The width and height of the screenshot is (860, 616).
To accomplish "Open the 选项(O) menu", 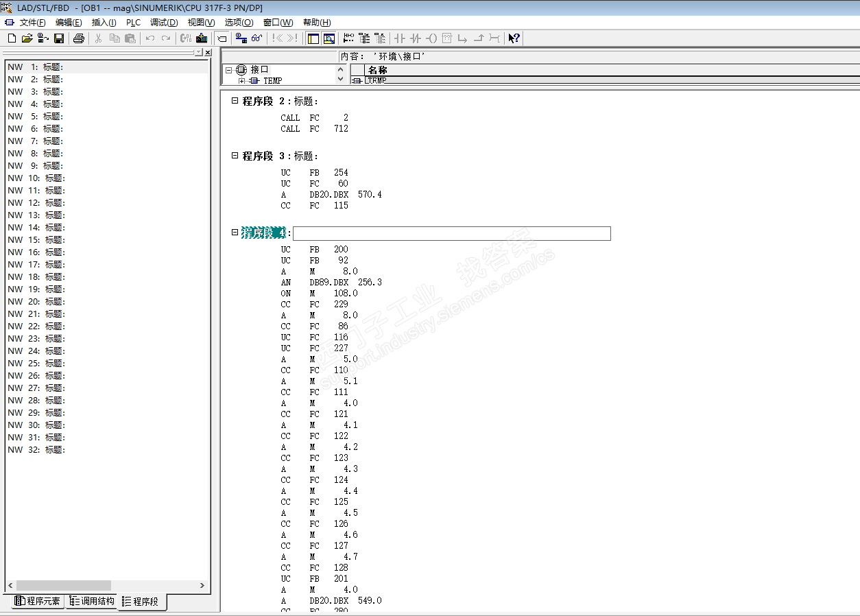I will click(239, 23).
